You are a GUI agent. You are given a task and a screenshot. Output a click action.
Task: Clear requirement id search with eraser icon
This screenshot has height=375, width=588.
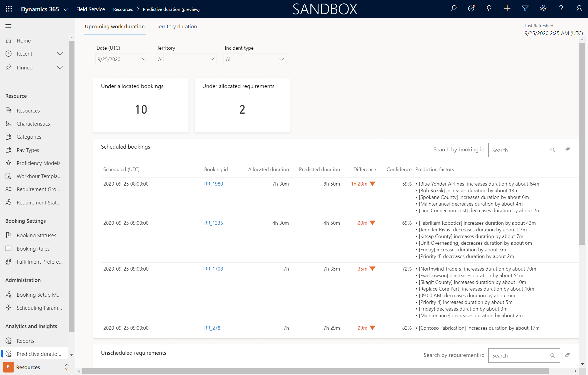(567, 355)
